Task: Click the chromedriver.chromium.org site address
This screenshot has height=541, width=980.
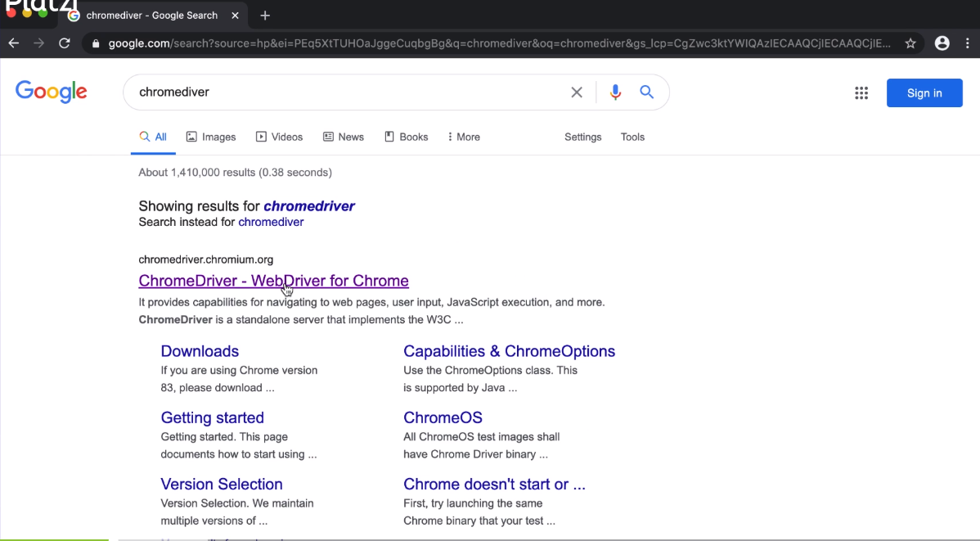Action: [205, 259]
